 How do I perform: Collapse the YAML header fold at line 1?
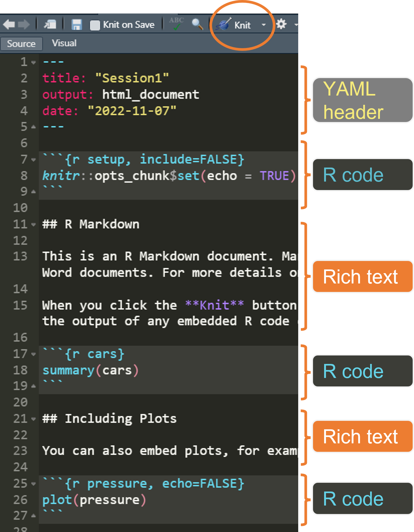click(34, 63)
